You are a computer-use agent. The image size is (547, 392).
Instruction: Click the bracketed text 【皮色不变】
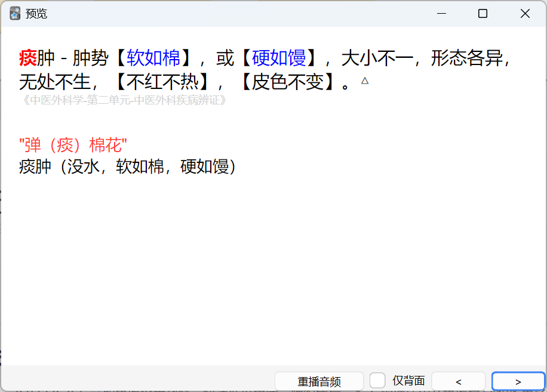pos(288,82)
